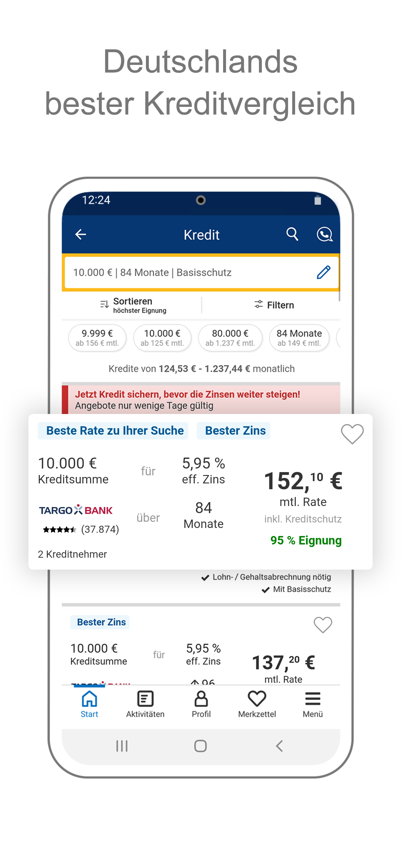Open the Sortieren sorting options
401x868 pixels.
pyautogui.click(x=133, y=305)
